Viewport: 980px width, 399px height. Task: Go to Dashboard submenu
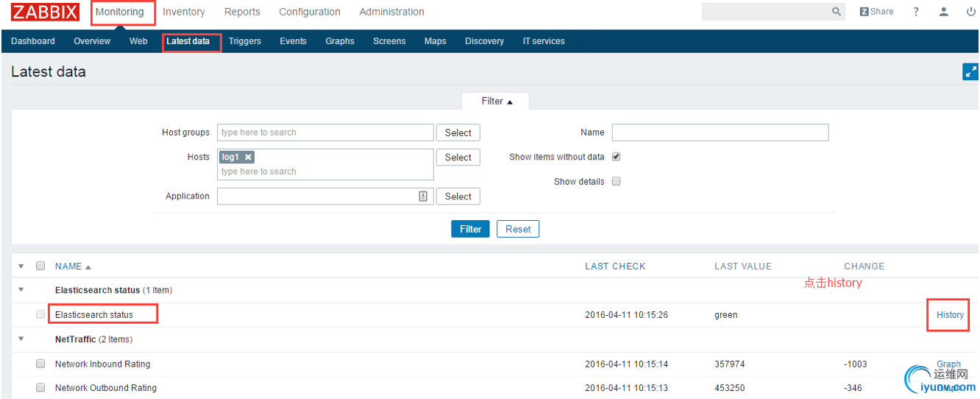[x=33, y=41]
